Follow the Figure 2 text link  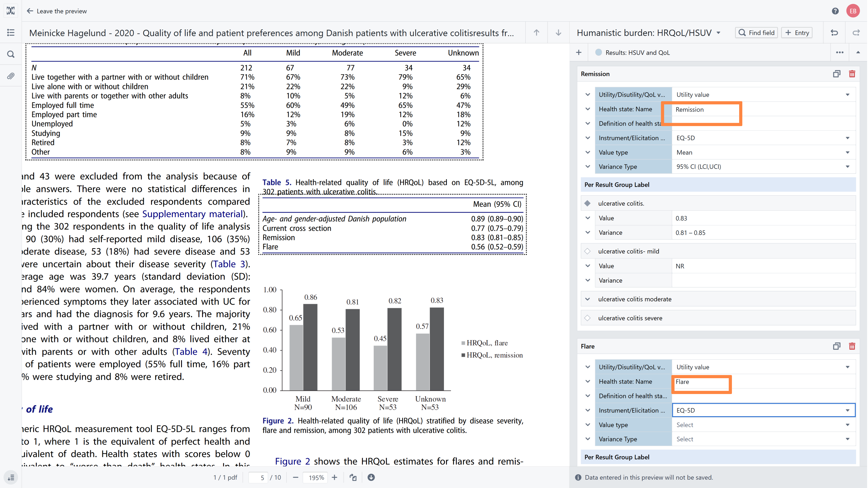pos(292,461)
